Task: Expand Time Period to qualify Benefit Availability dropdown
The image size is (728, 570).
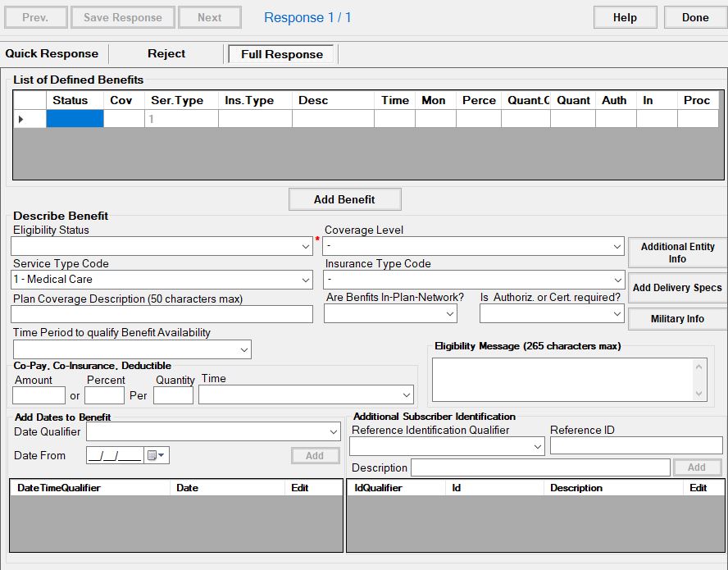Action: [x=244, y=350]
